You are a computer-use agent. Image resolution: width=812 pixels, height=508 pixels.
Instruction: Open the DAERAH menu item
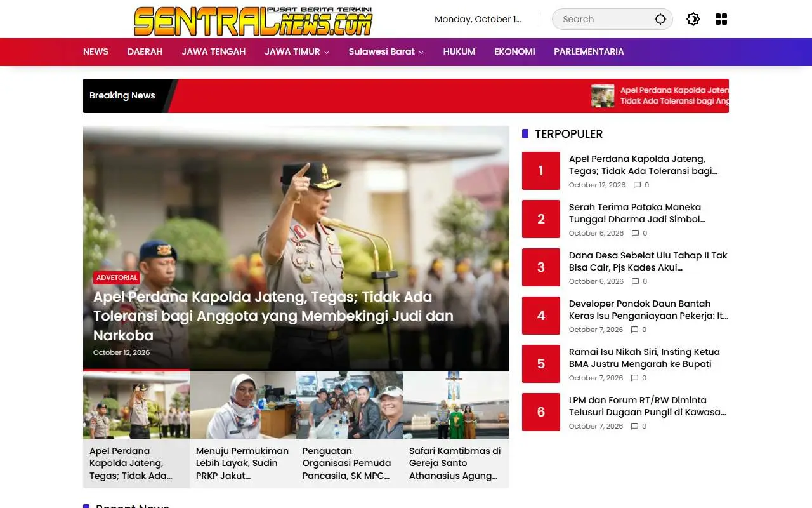tap(145, 51)
